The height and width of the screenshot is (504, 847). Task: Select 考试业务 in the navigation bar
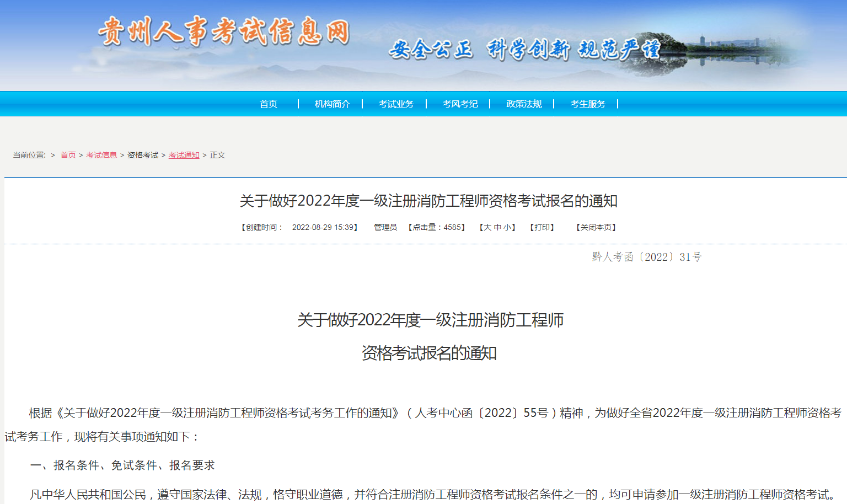coord(396,104)
